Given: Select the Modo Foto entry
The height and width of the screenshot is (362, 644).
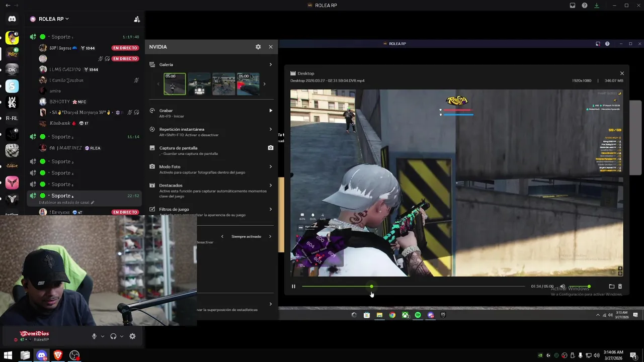Looking at the screenshot, I should click(x=170, y=166).
